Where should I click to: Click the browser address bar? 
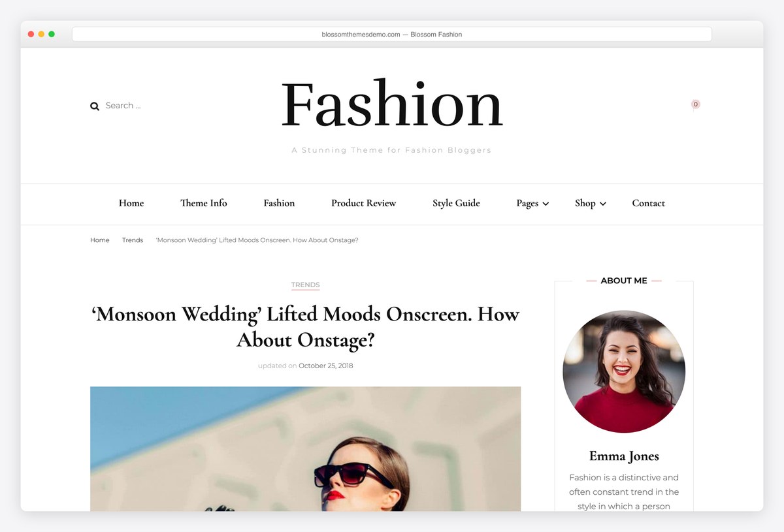(392, 34)
